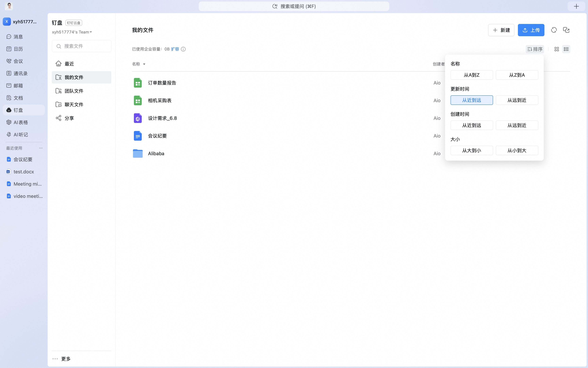Click the 名称 column sort arrow
The width and height of the screenshot is (588, 368).
(144, 64)
